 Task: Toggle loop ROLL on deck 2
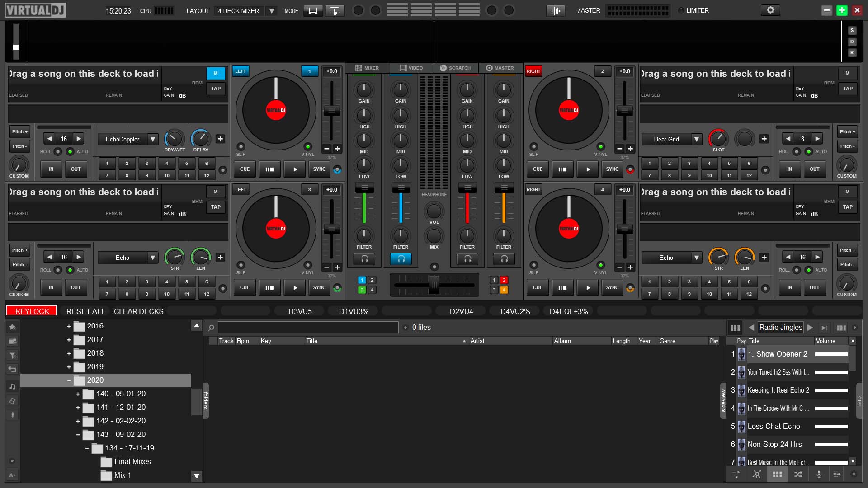coord(797,151)
